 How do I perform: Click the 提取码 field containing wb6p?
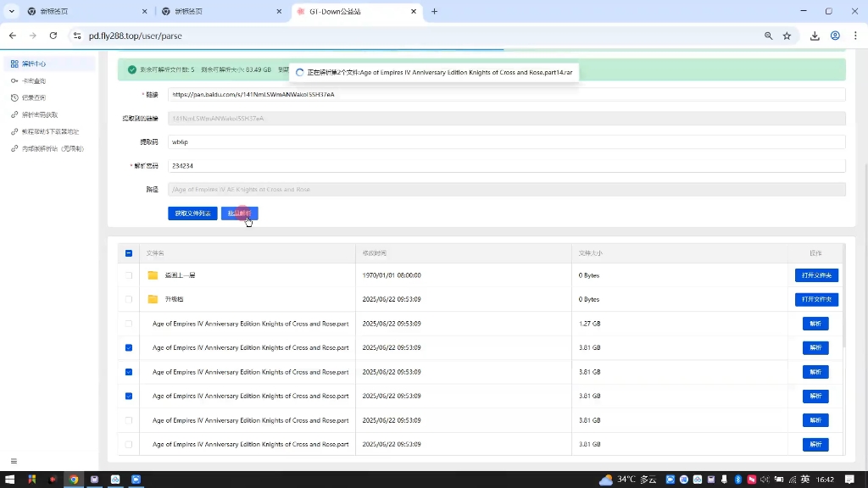[x=507, y=141]
